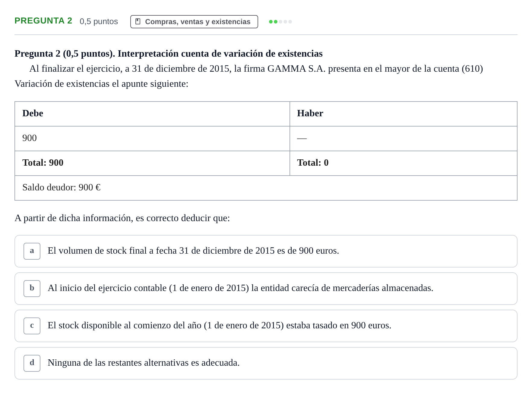This screenshot has width=532, height=394.
Task: Click the '0,5 puntos' label
Action: [x=99, y=21]
